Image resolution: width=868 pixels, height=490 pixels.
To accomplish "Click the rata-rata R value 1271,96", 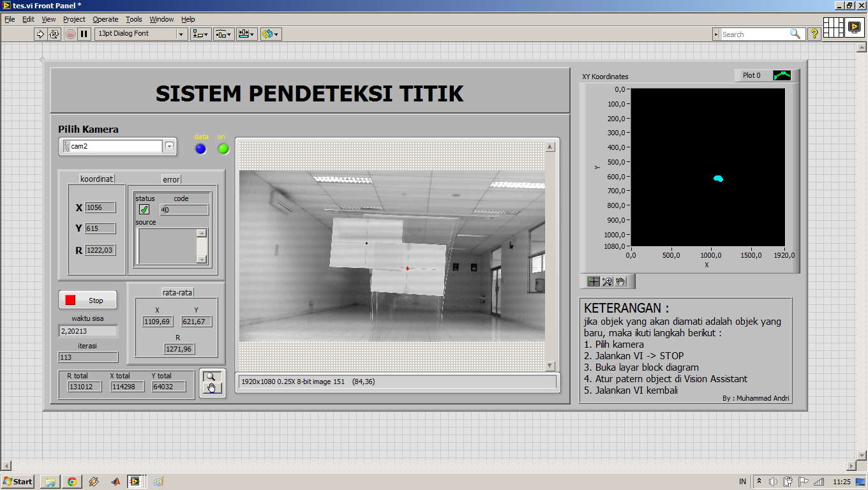I will pos(180,349).
